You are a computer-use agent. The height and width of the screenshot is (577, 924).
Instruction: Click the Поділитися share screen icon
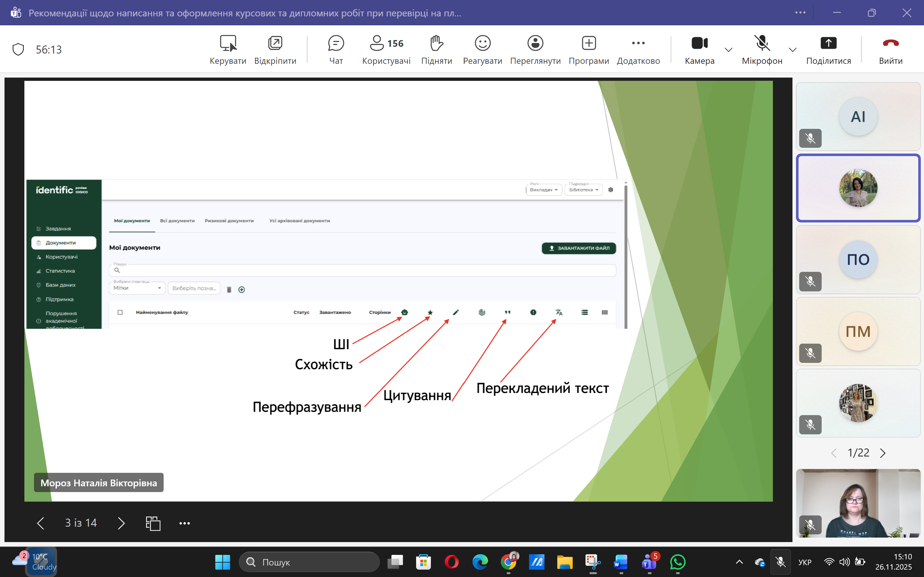point(828,44)
